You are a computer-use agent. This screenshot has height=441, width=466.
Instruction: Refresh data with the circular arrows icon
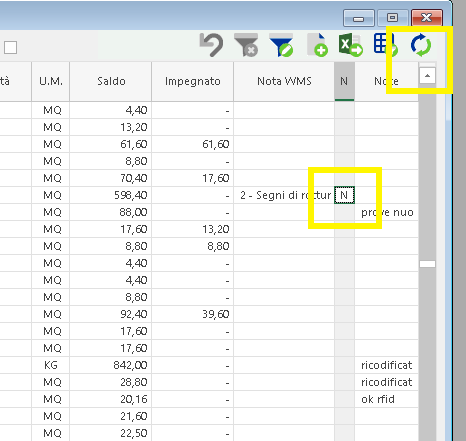421,45
